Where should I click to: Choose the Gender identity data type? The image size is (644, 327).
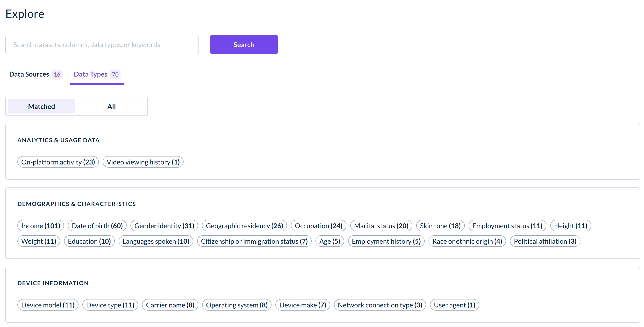click(x=164, y=226)
